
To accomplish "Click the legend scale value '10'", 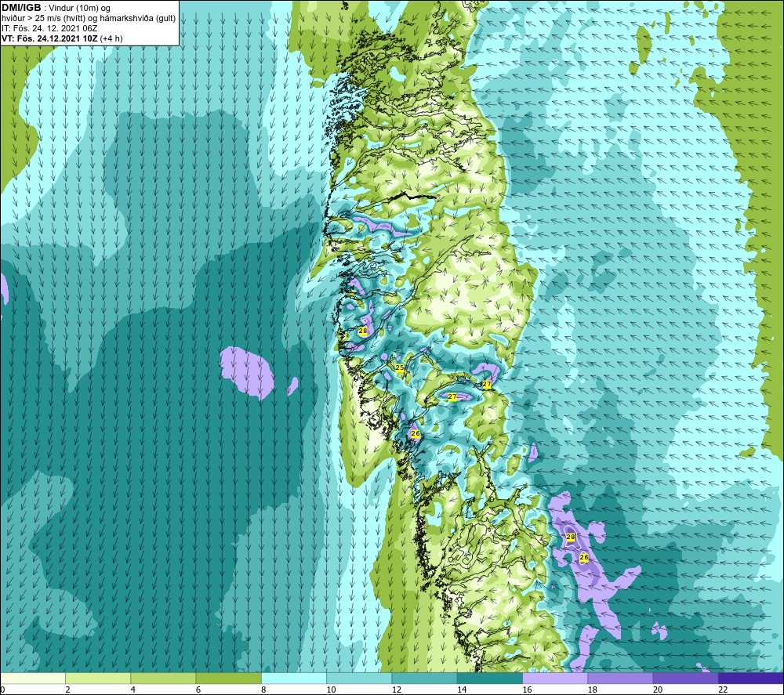I will (331, 690).
